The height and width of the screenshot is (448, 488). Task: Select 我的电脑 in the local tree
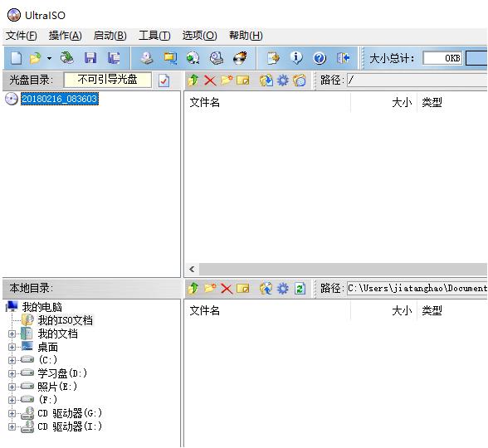42,307
